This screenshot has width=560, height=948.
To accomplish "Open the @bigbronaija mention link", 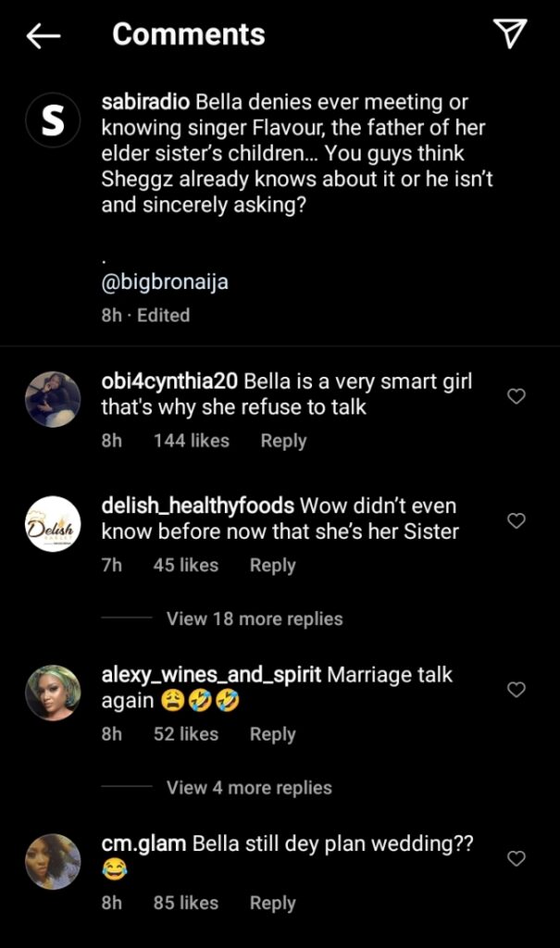I will (x=165, y=282).
